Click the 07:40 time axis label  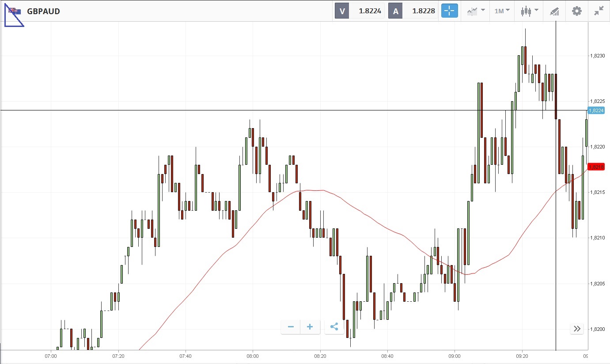tap(186, 356)
